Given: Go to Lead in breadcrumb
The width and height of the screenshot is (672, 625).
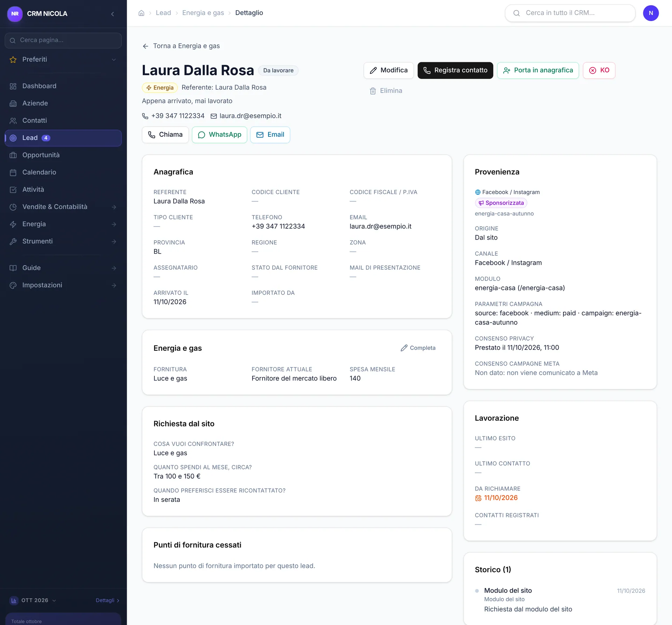Looking at the screenshot, I should (163, 13).
